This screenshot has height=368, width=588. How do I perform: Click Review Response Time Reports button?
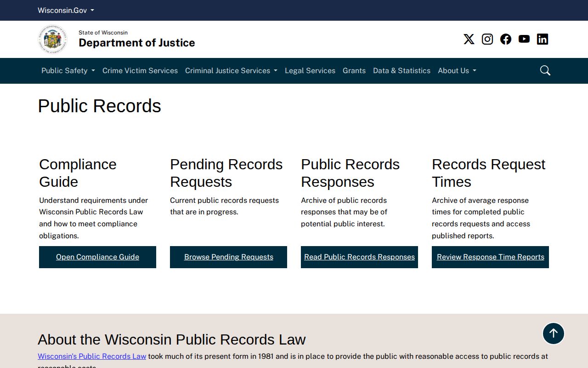pyautogui.click(x=490, y=257)
